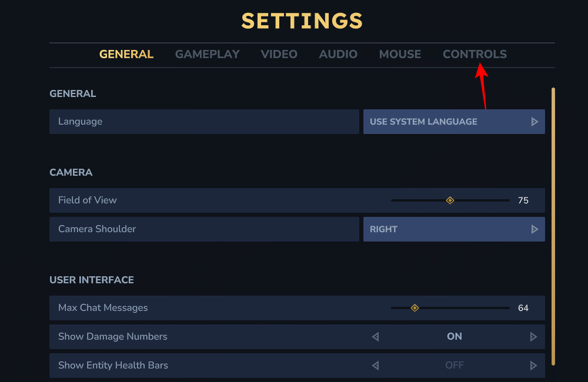The height and width of the screenshot is (382, 588).
Task: Click left arrow for Show Damage Numbers
Action: (376, 337)
